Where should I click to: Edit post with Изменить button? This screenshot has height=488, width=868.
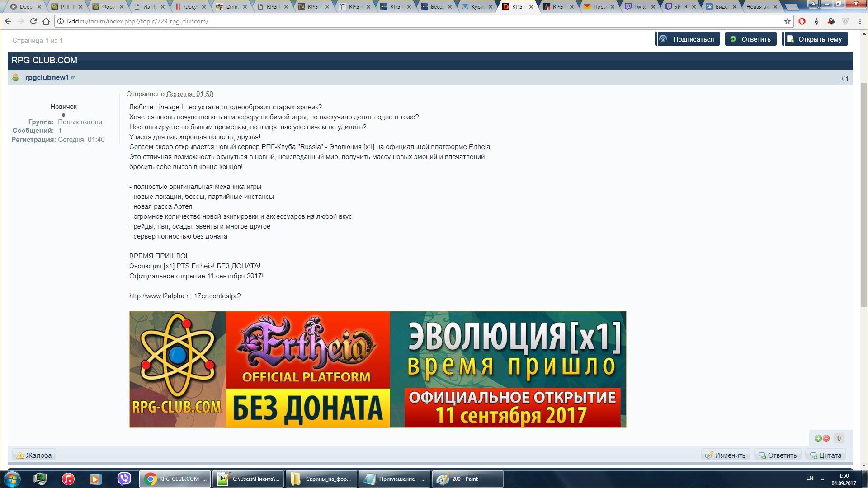point(725,455)
